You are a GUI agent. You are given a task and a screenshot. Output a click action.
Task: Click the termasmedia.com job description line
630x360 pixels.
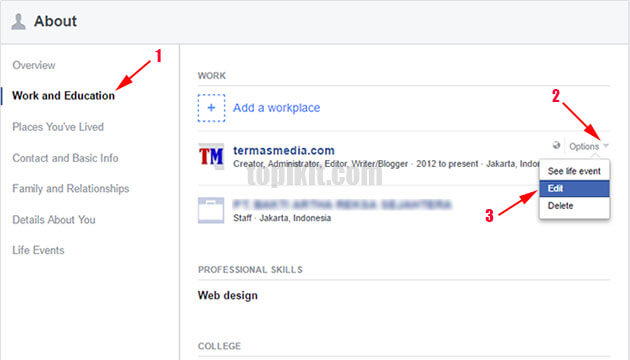click(386, 164)
